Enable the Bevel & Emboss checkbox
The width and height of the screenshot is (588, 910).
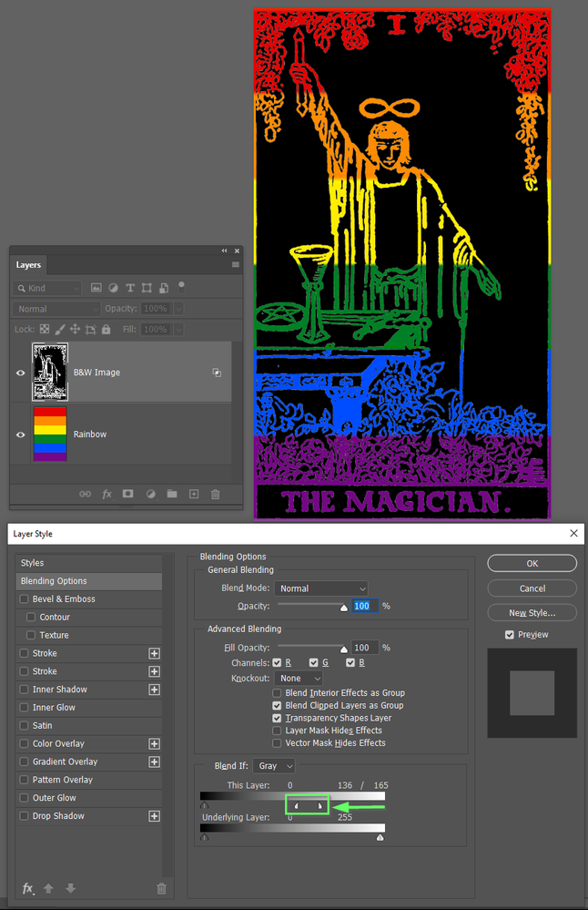[25, 599]
